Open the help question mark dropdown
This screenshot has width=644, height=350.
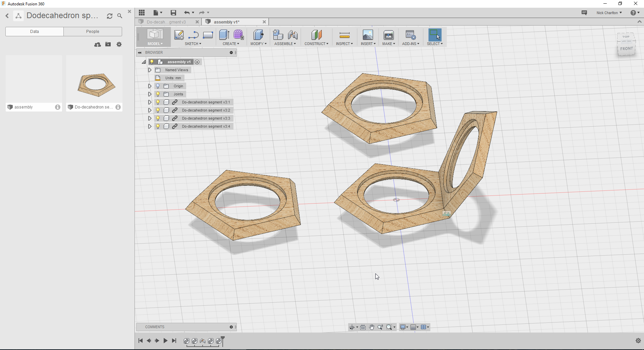point(635,13)
